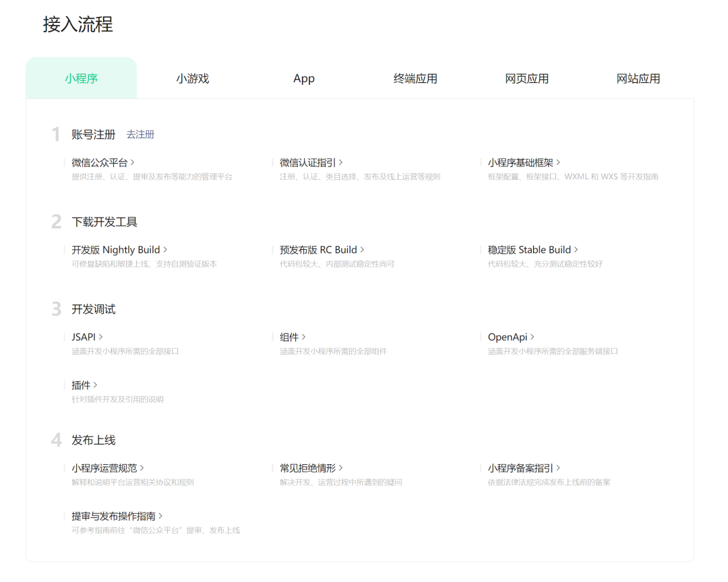Click the 账号注册 step heading
The height and width of the screenshot is (582, 728).
pos(93,135)
